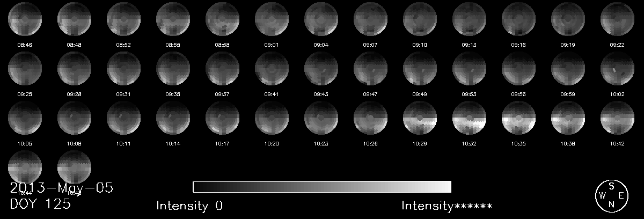Pick the 09:01 image frame
The width and height of the screenshot is (644, 219).
pyautogui.click(x=272, y=19)
